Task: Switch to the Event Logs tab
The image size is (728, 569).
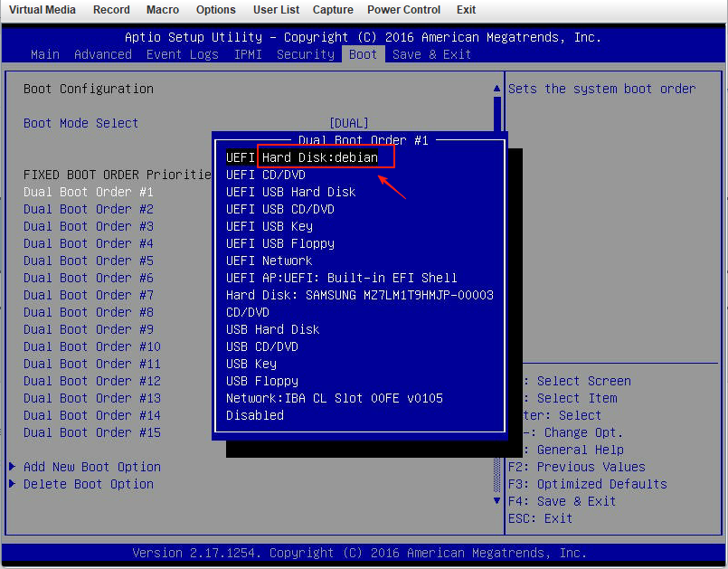Action: point(183,54)
